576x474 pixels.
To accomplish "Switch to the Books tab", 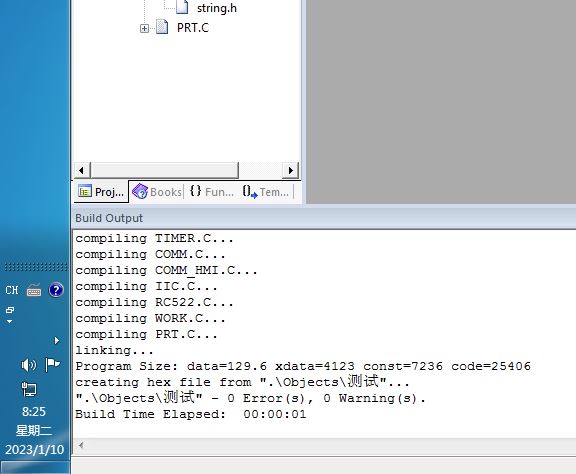I will [x=157, y=192].
